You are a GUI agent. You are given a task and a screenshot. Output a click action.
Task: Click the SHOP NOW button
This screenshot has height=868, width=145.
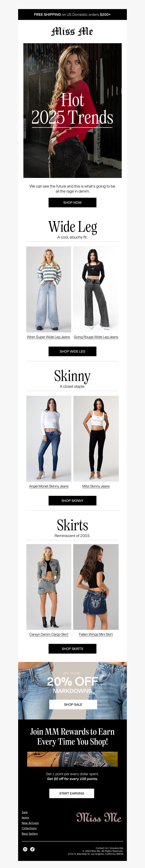tap(72, 202)
